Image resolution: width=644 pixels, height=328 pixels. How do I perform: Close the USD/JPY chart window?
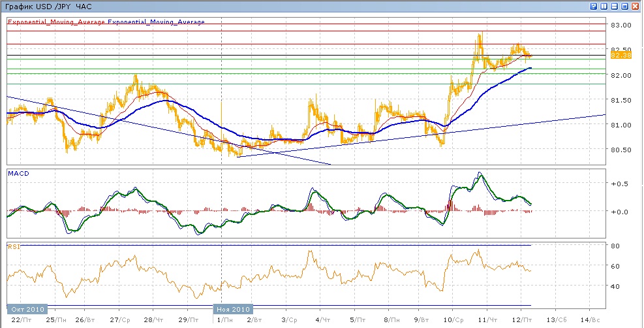pos(635,6)
